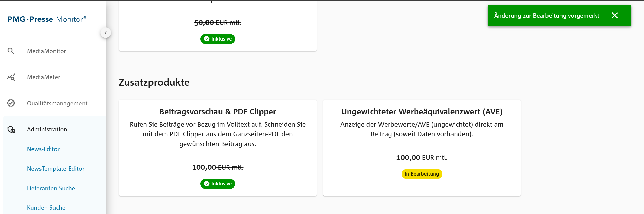Open MediaMeter menu item
This screenshot has width=644, height=214.
coord(44,77)
